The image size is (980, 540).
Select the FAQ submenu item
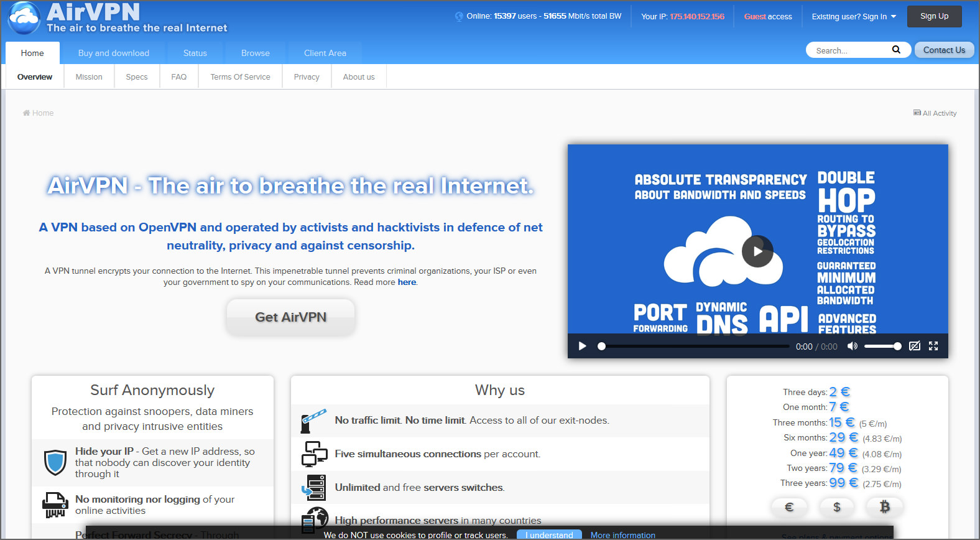pos(179,77)
